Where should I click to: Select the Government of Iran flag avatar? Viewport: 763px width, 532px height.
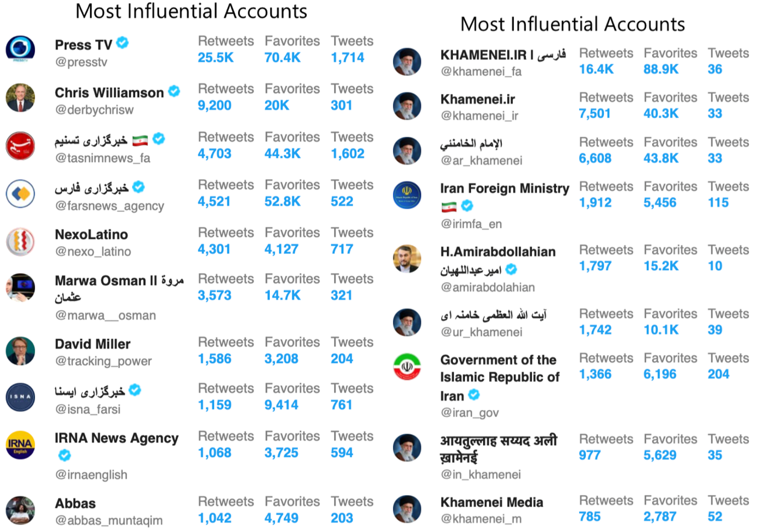[407, 367]
